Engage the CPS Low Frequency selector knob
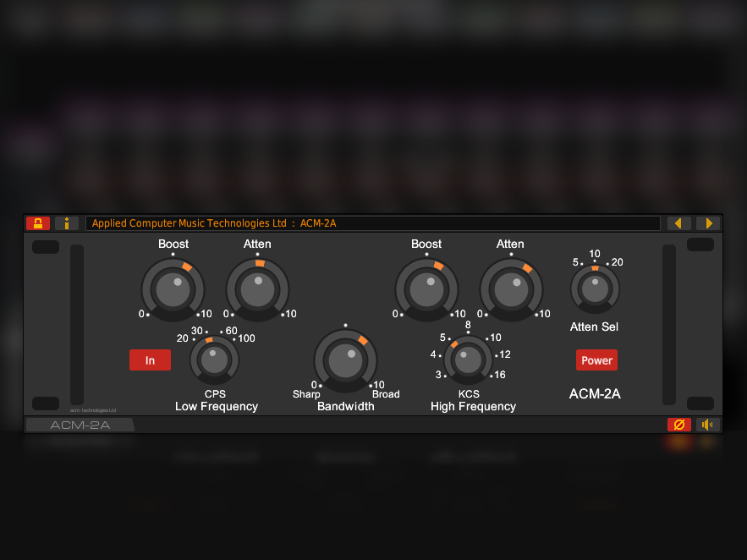The image size is (747, 560). tap(214, 360)
